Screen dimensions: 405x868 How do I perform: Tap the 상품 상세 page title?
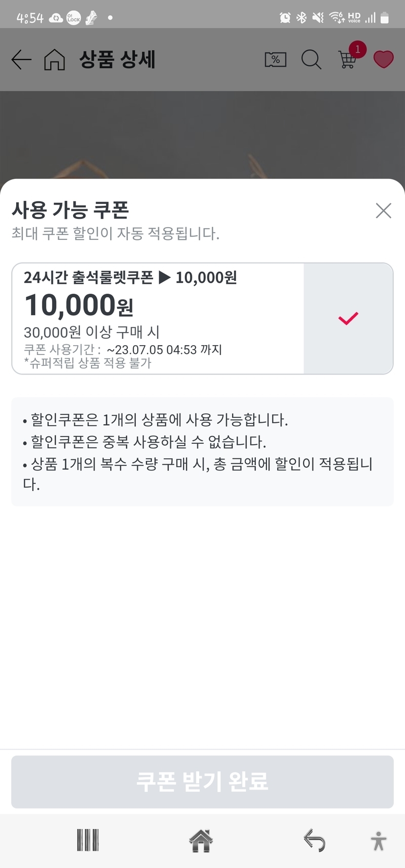point(117,59)
